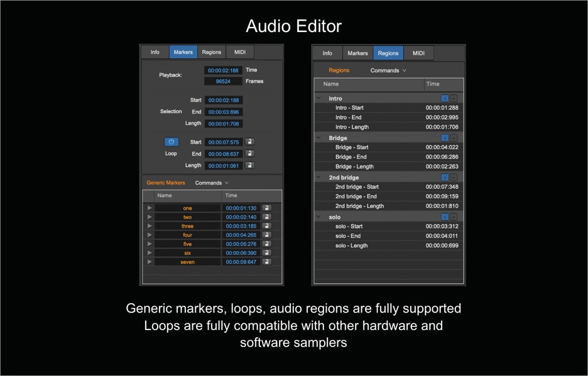Lock the marker named four
This screenshot has height=376, width=588.
coord(266,235)
